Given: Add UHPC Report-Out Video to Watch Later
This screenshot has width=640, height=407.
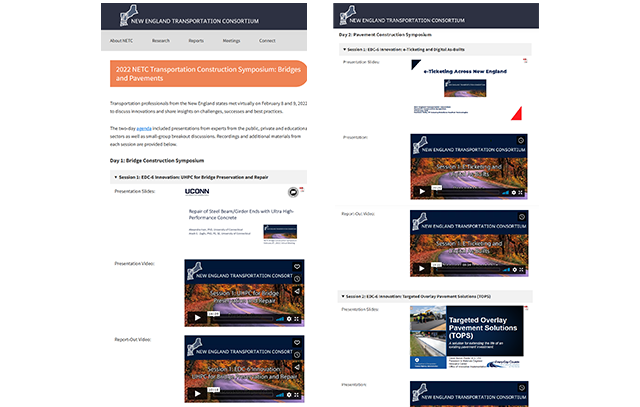Looking at the screenshot, I should pos(297,355).
